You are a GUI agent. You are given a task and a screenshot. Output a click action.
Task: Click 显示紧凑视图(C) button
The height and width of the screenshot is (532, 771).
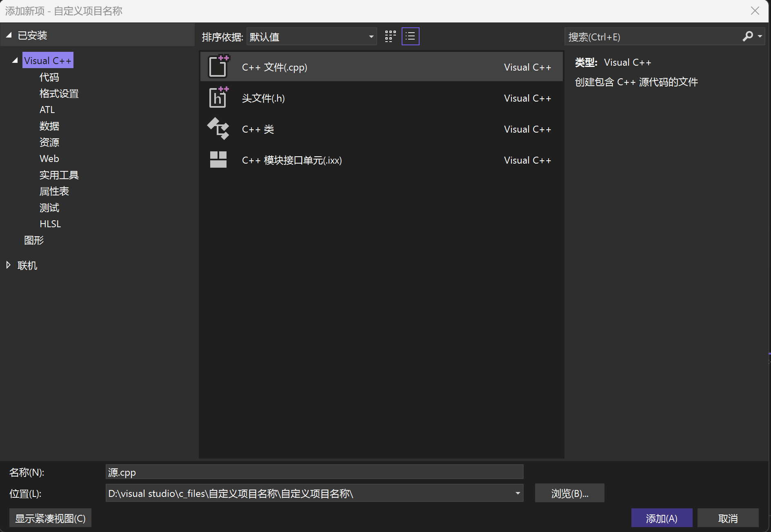click(50, 518)
